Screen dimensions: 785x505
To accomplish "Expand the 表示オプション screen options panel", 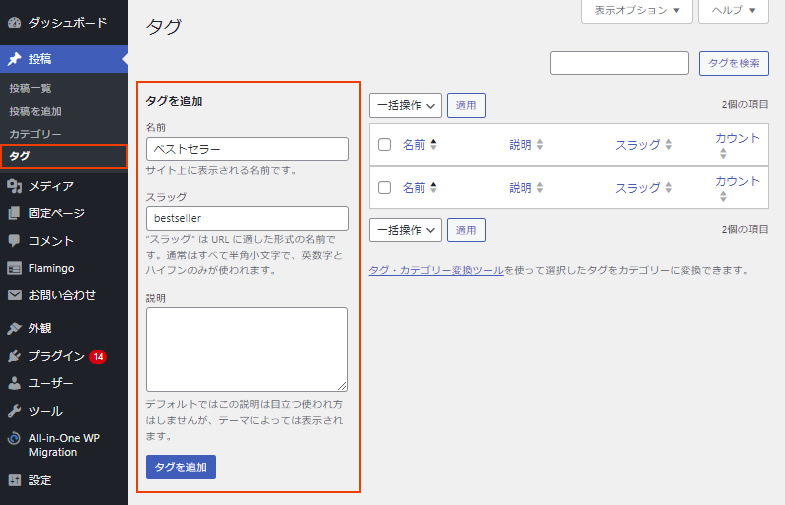I will click(x=636, y=10).
